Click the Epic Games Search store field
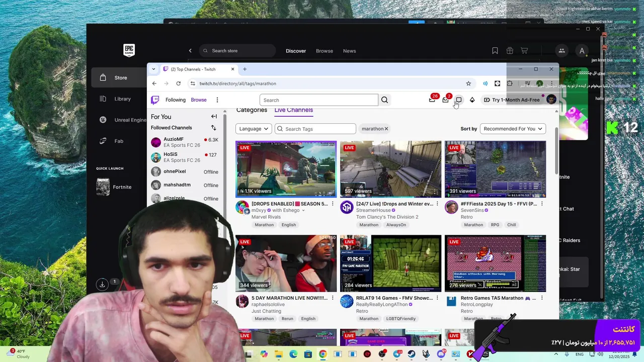Image resolution: width=644 pixels, height=362 pixels. (x=237, y=51)
